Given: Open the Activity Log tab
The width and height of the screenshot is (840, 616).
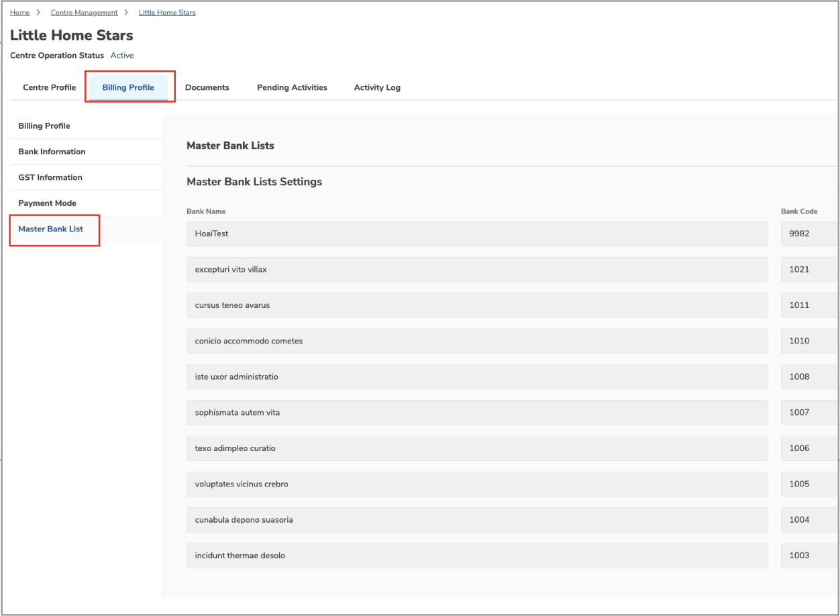Looking at the screenshot, I should click(377, 88).
